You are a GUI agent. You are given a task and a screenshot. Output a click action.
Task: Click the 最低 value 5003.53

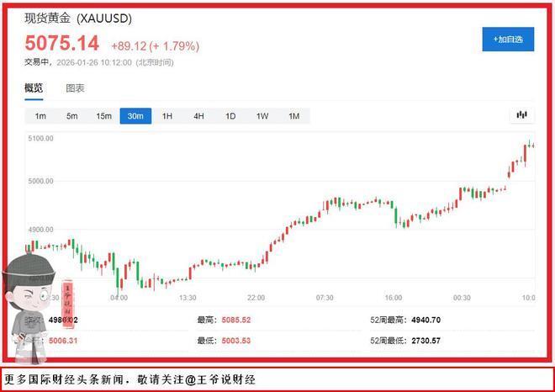click(x=236, y=341)
